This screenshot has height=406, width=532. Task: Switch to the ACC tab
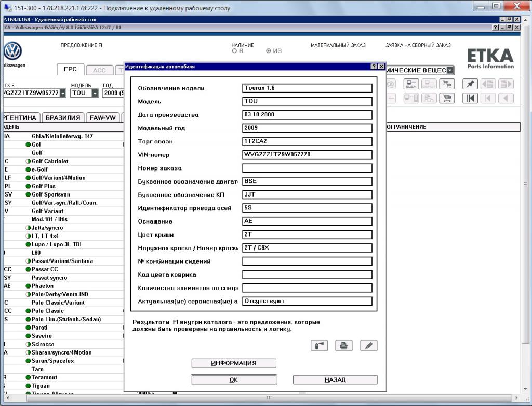tap(99, 70)
